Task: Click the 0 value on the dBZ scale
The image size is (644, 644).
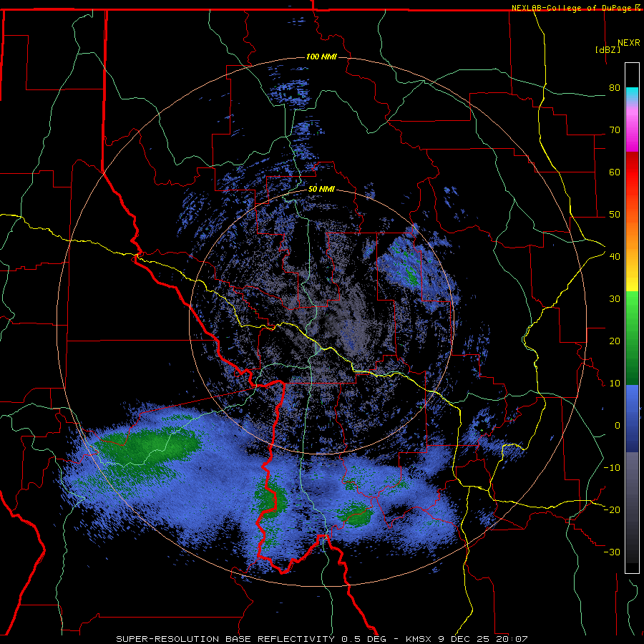Action: (x=618, y=426)
